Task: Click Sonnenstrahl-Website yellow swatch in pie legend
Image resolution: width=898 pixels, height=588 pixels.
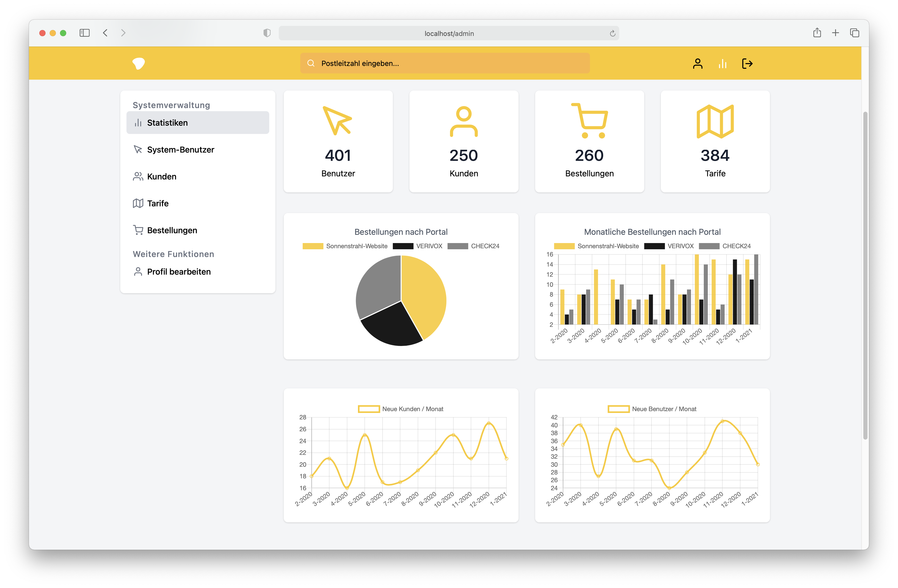Action: [x=313, y=246]
